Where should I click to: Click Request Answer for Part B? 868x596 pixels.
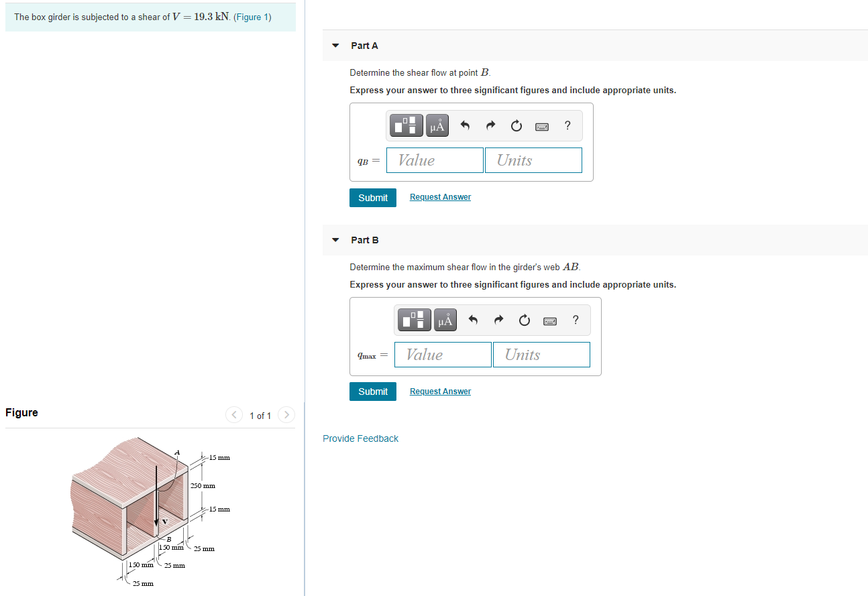(440, 391)
